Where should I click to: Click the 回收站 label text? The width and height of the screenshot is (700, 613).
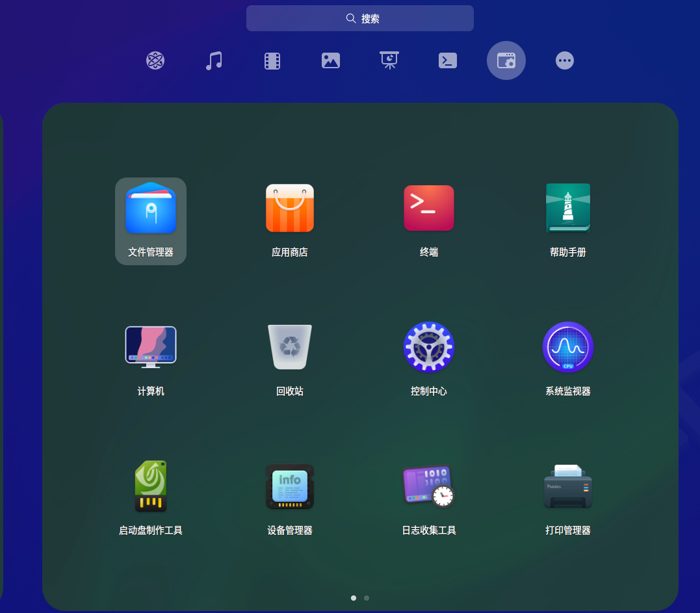(290, 391)
